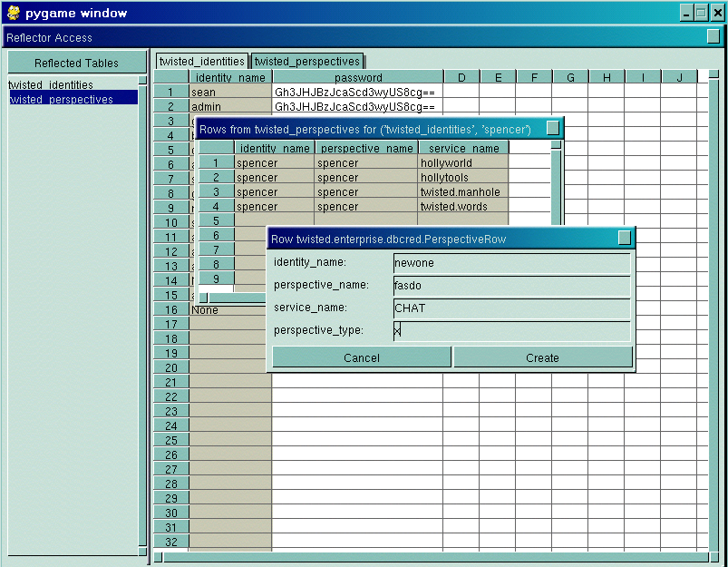This screenshot has height=567, width=728.
Task: Click the PerspectiveRow dialog corner box
Action: [624, 238]
